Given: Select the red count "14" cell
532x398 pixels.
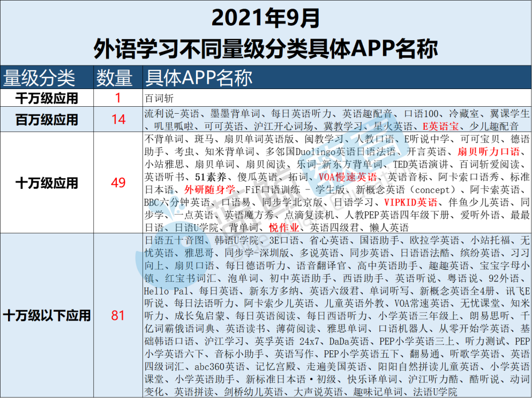Looking at the screenshot, I should 118,120.
